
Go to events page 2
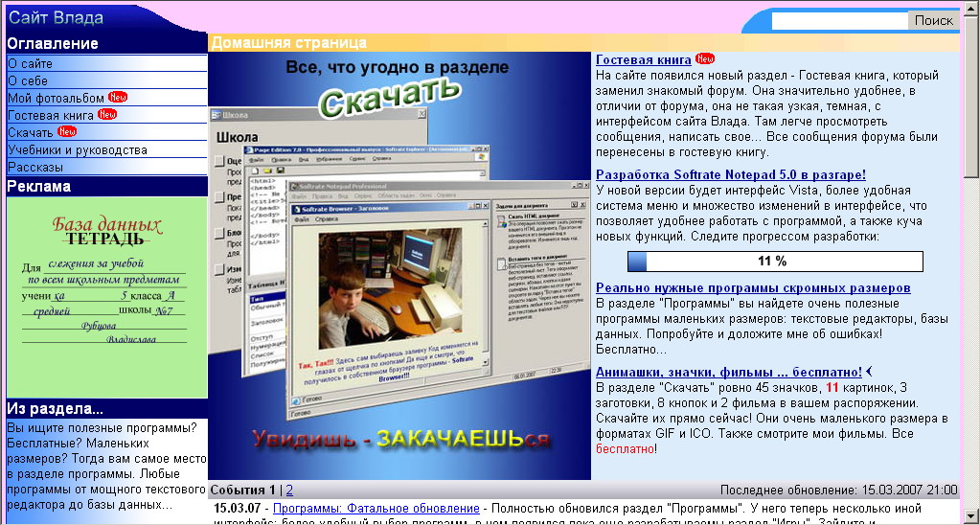click(289, 490)
